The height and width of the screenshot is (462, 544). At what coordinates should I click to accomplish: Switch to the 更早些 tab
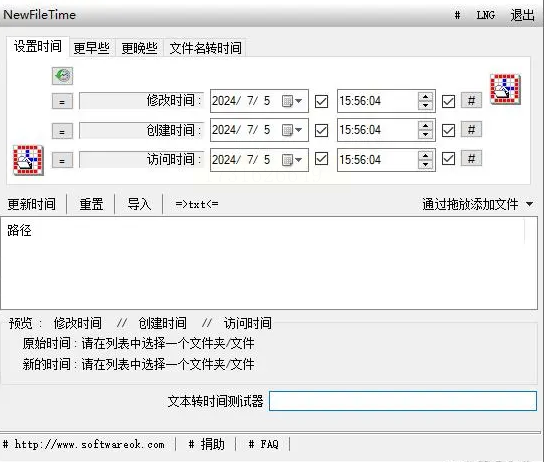point(92,48)
